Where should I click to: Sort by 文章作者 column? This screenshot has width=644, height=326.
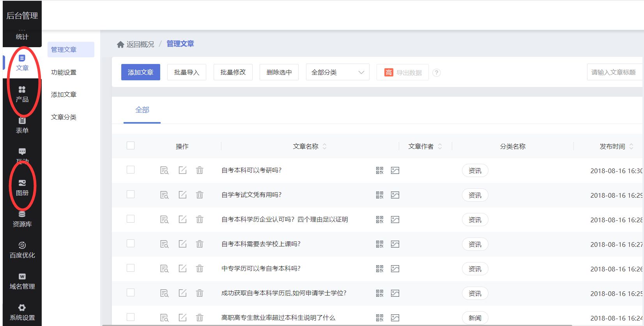coord(440,147)
